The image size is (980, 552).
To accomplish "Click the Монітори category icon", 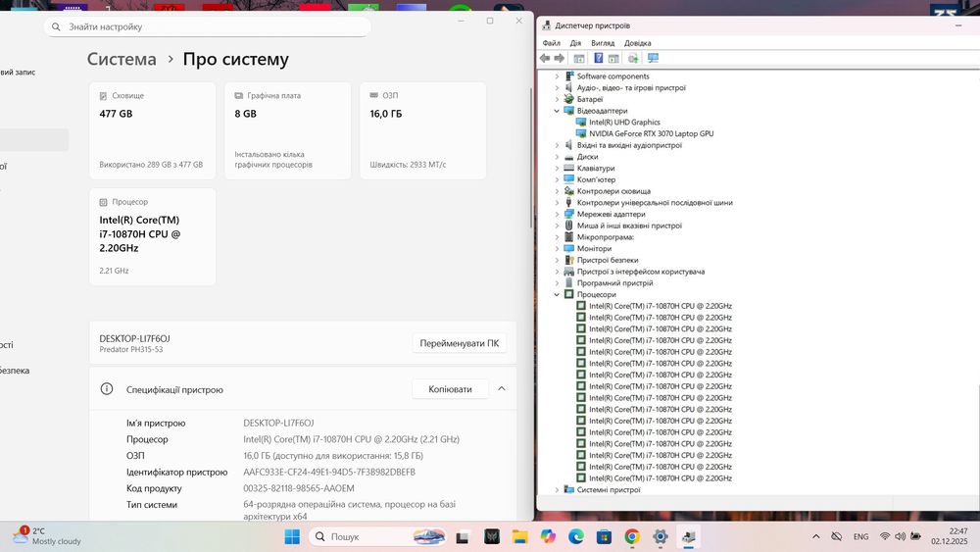I will (x=568, y=248).
